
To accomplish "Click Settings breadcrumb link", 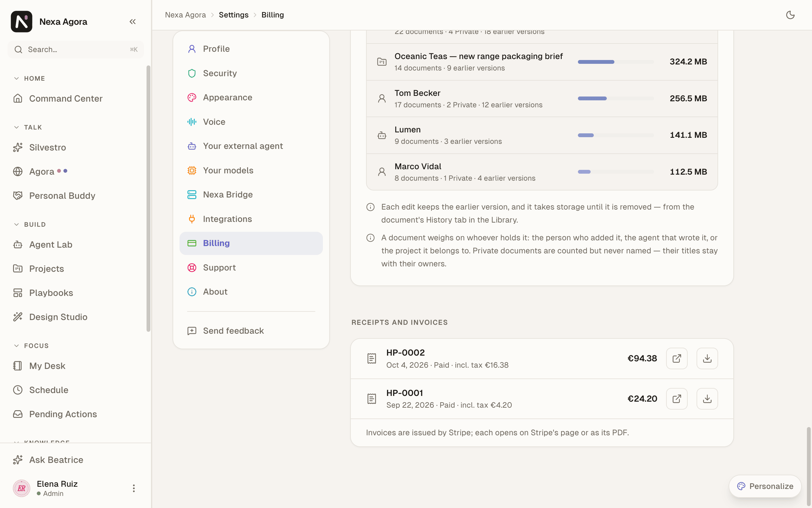I will 233,15.
